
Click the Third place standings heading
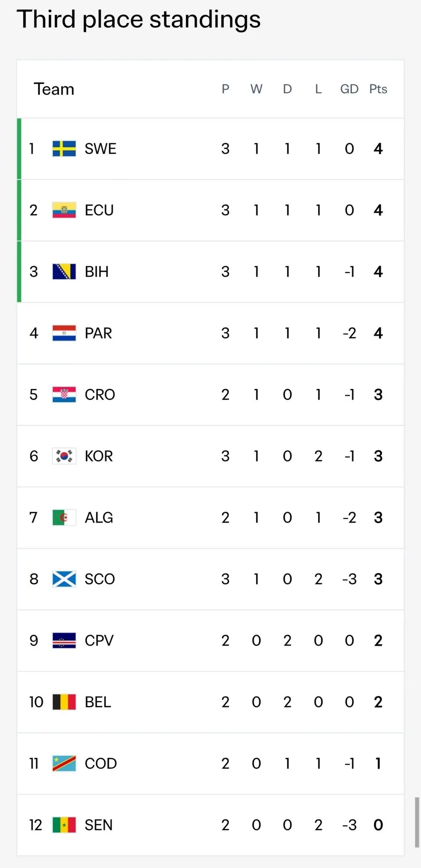pos(138,20)
